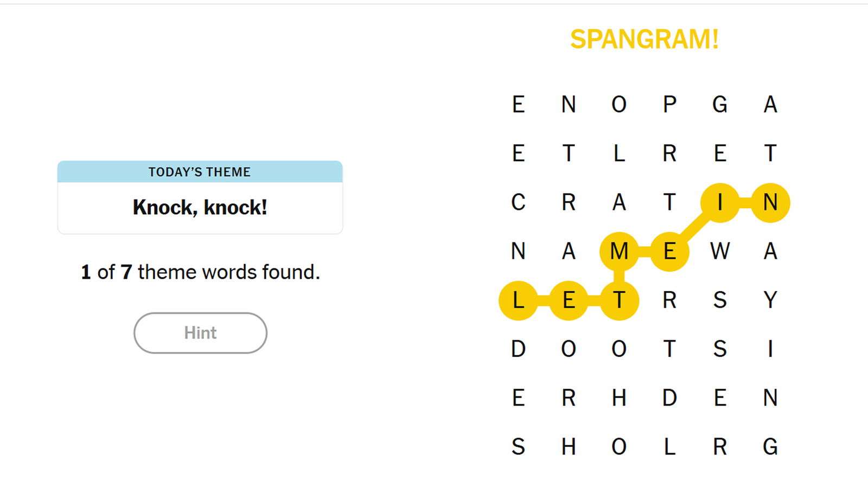Select the letter O in the top row
This screenshot has height=488, width=868.
click(619, 105)
